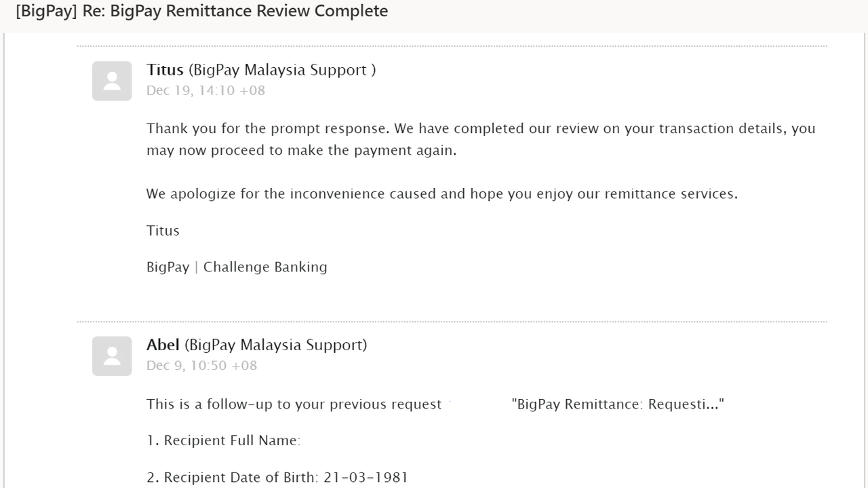Image resolution: width=868 pixels, height=488 pixels.
Task: Click the standalone "Titus" signature line
Action: tap(163, 231)
